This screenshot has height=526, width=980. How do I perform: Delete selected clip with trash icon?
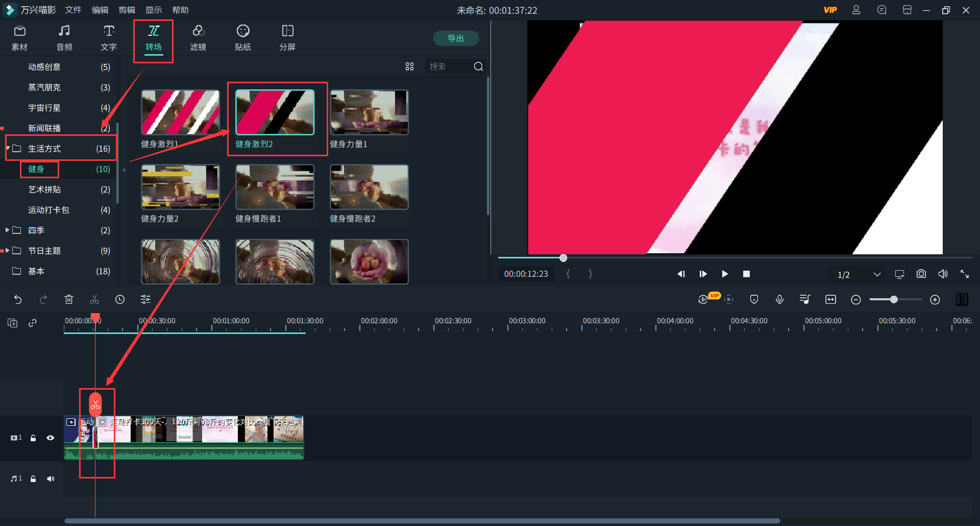point(69,300)
